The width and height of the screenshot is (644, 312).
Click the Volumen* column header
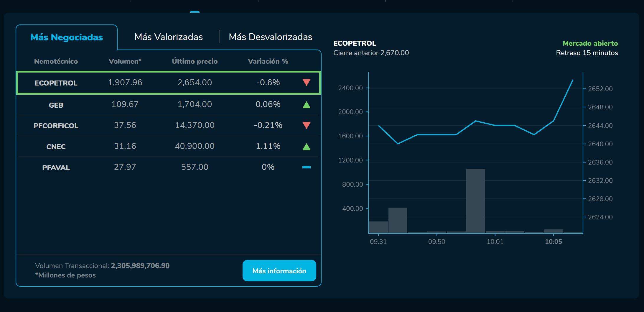click(125, 61)
